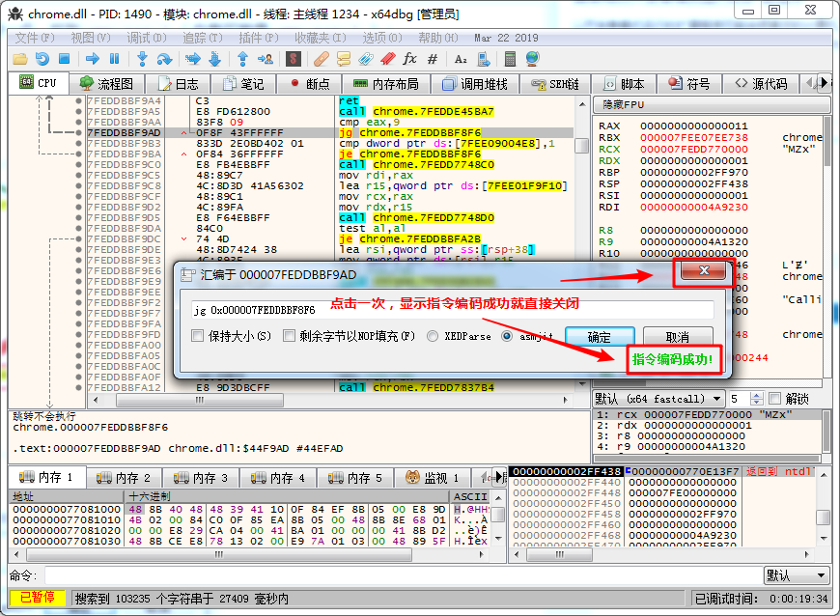The height and width of the screenshot is (616, 840).
Task: Open the Functions fx toolbar icon
Action: click(409, 59)
